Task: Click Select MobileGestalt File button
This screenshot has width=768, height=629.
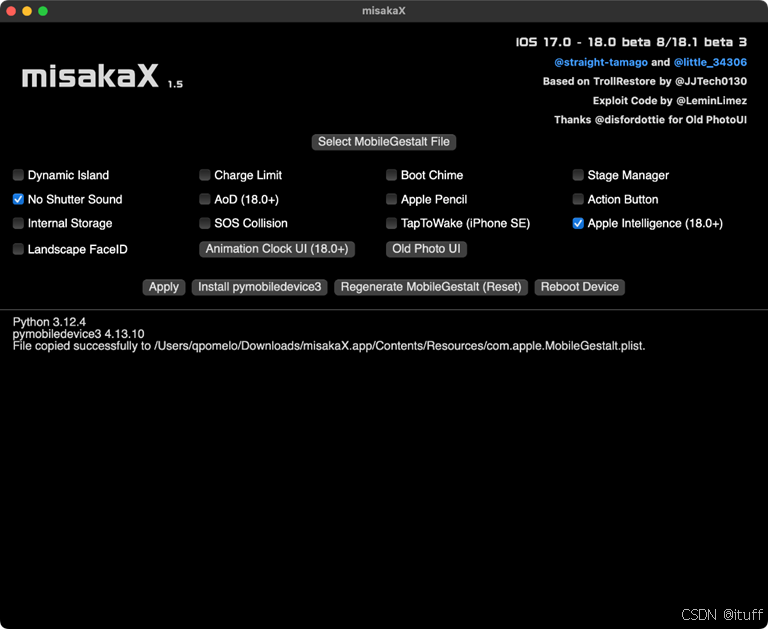Action: 384,142
